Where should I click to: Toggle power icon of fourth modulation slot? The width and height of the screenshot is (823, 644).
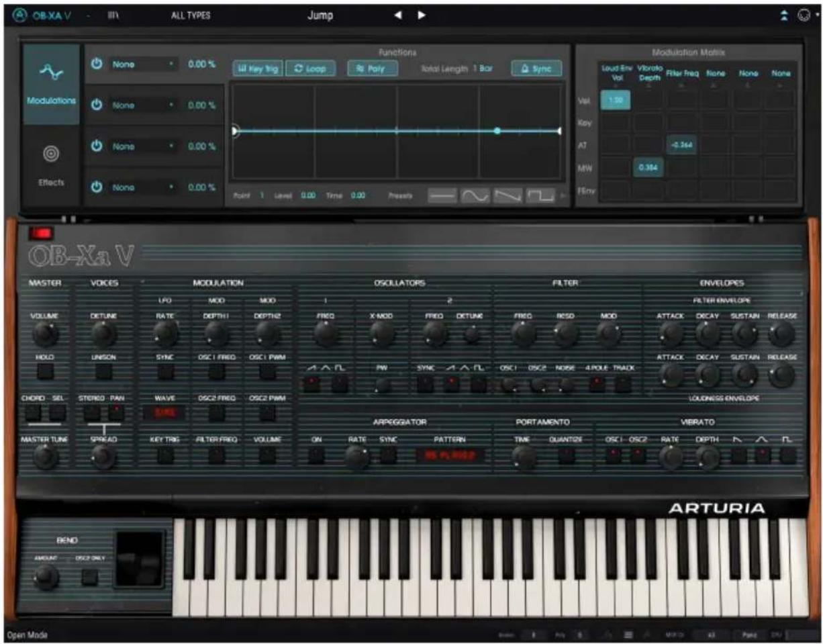(97, 187)
